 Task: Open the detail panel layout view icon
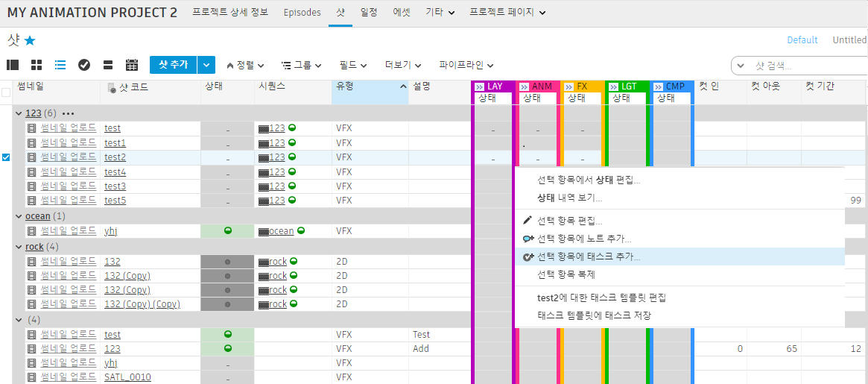click(x=13, y=65)
